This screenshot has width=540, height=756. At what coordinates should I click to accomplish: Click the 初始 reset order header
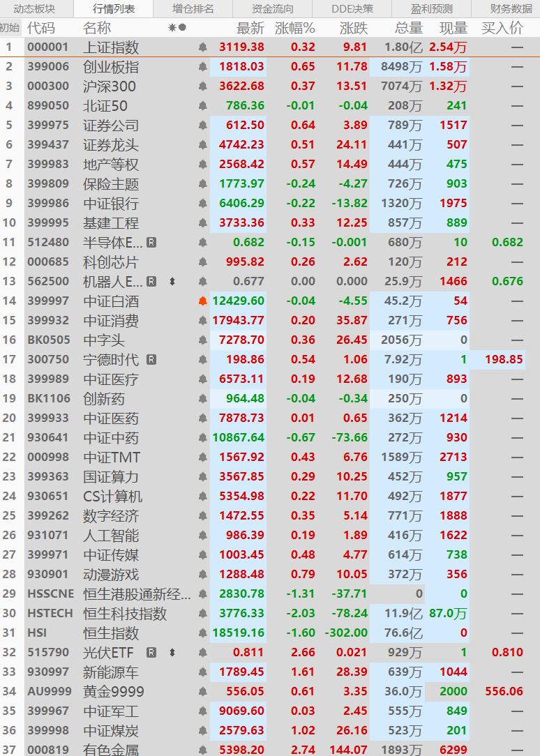click(10, 28)
